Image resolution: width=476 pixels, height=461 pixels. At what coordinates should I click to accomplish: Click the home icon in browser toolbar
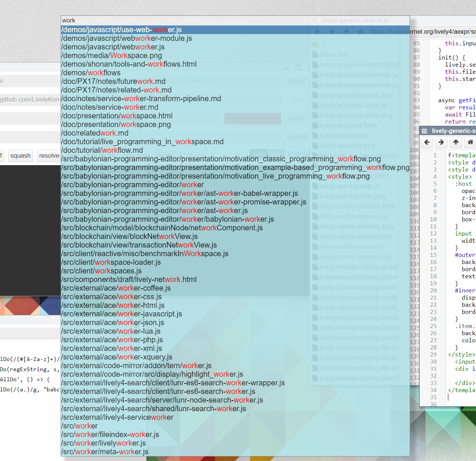click(470, 142)
